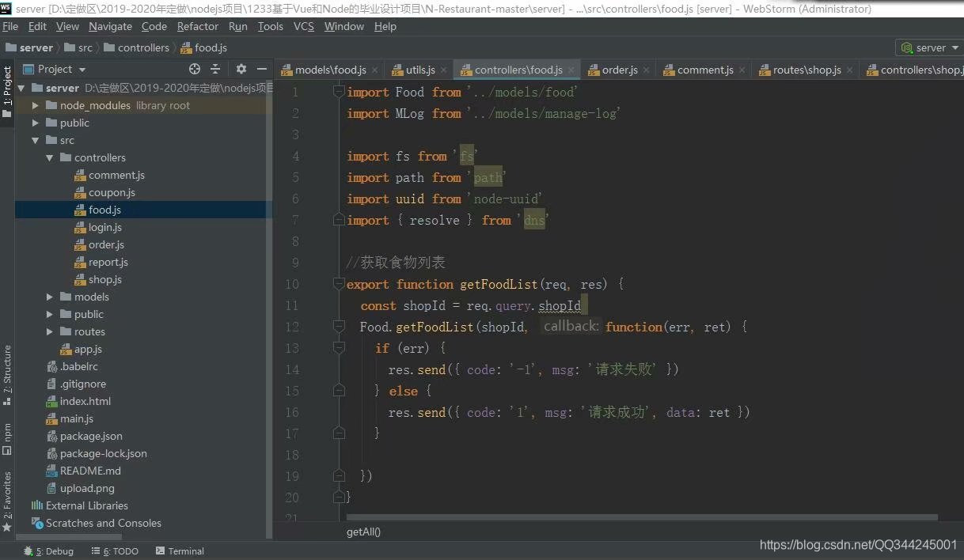Select .gitignore file in the tree
The height and width of the screenshot is (560, 964).
pyautogui.click(x=82, y=384)
